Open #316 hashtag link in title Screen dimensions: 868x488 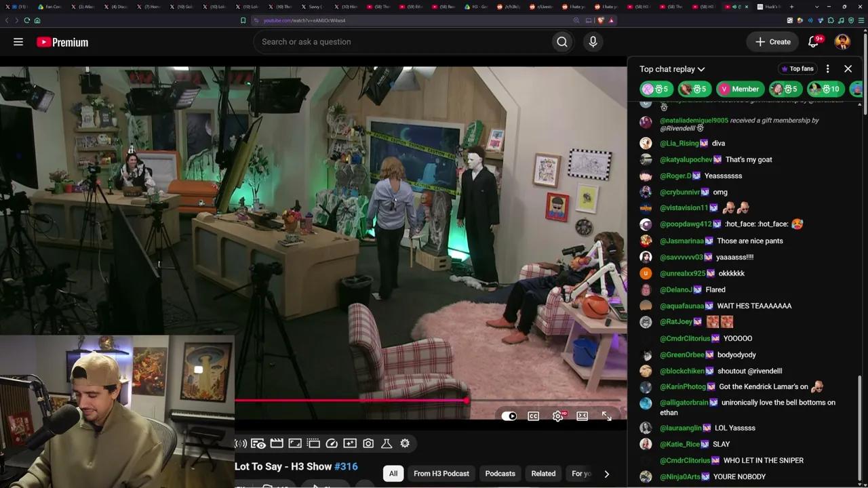click(346, 466)
